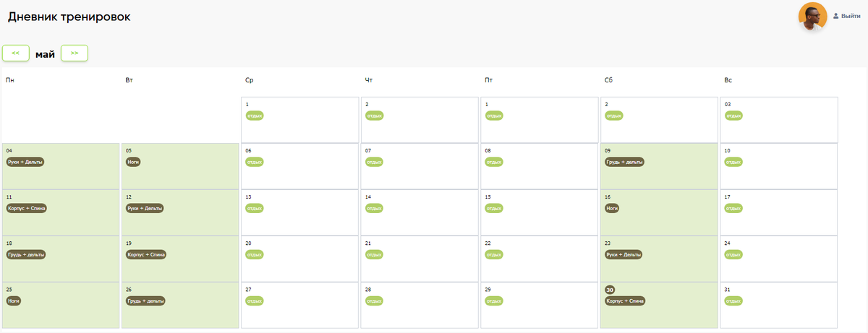Open Грудь + дельты tag on day 18

coord(25,254)
